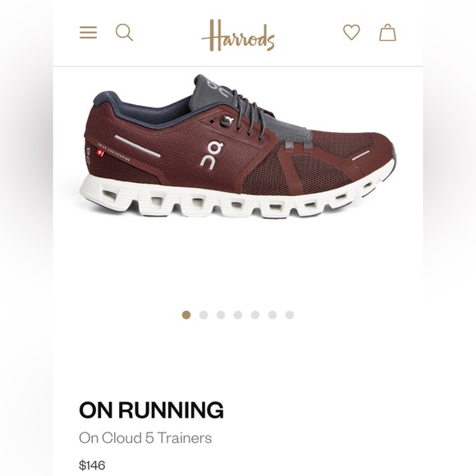Go to homepage via Harrods logo
The width and height of the screenshot is (476, 476).
(x=238, y=35)
